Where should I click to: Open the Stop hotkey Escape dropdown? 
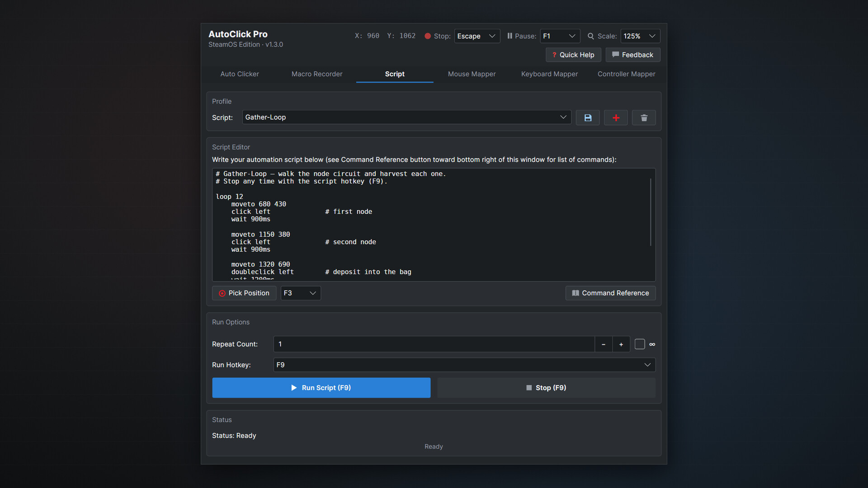pos(477,36)
